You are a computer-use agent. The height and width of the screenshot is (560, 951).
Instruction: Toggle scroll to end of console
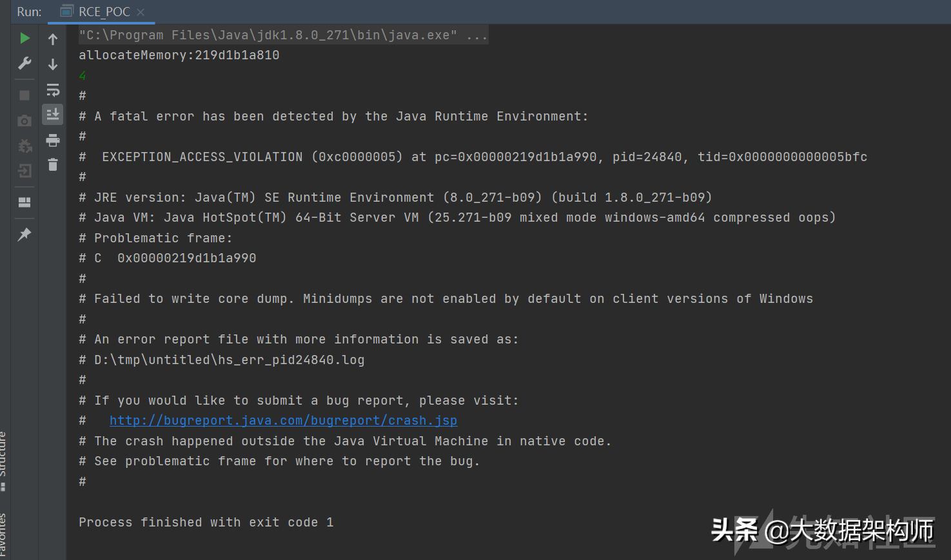tap(53, 115)
